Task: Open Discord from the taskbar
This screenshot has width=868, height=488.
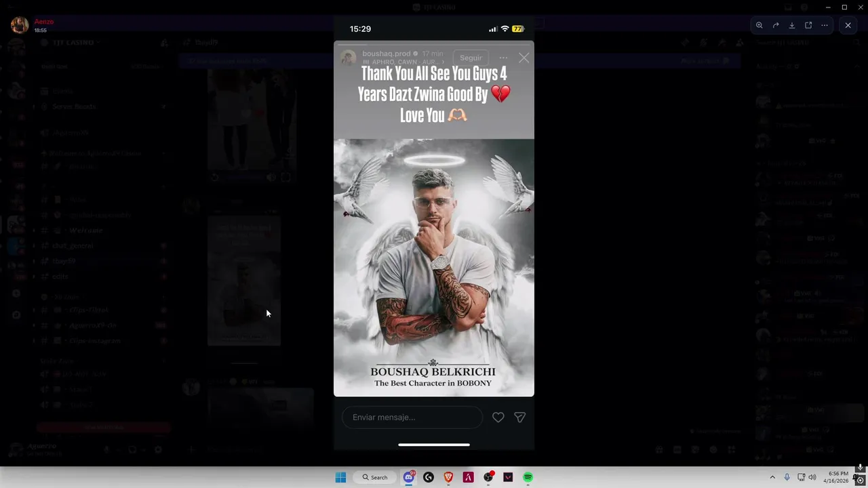Action: pos(409,477)
